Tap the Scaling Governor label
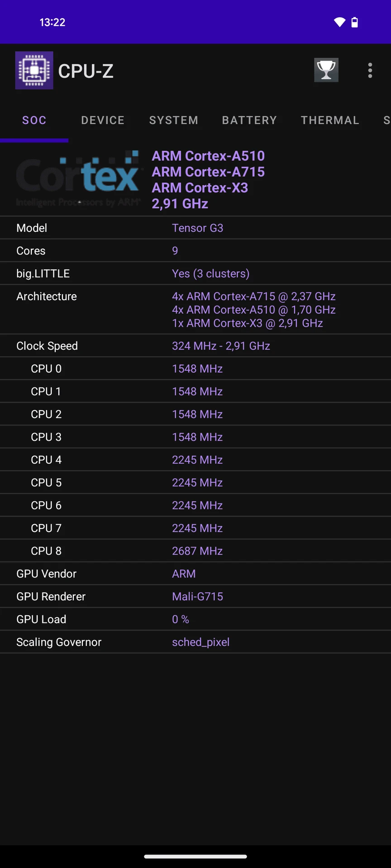The height and width of the screenshot is (868, 391). click(x=59, y=642)
